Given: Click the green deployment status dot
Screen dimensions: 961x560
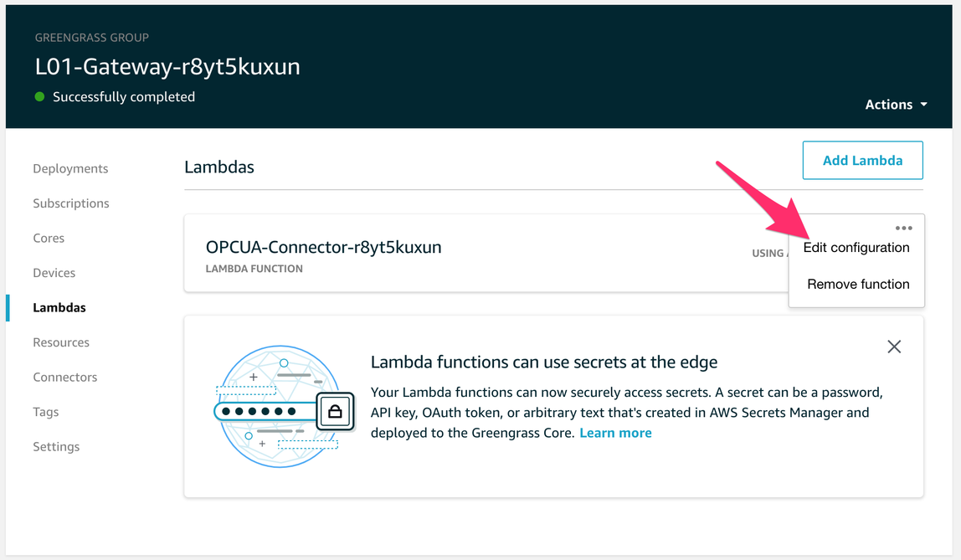Looking at the screenshot, I should pyautogui.click(x=39, y=97).
